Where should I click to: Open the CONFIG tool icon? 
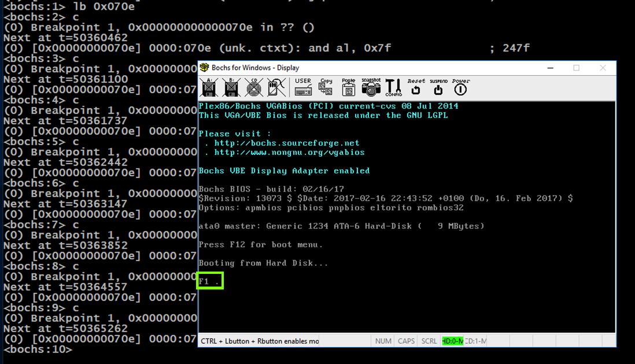coord(393,87)
